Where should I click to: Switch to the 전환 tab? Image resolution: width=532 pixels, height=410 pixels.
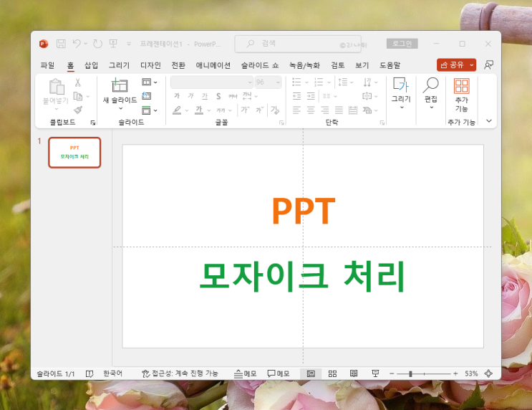178,65
